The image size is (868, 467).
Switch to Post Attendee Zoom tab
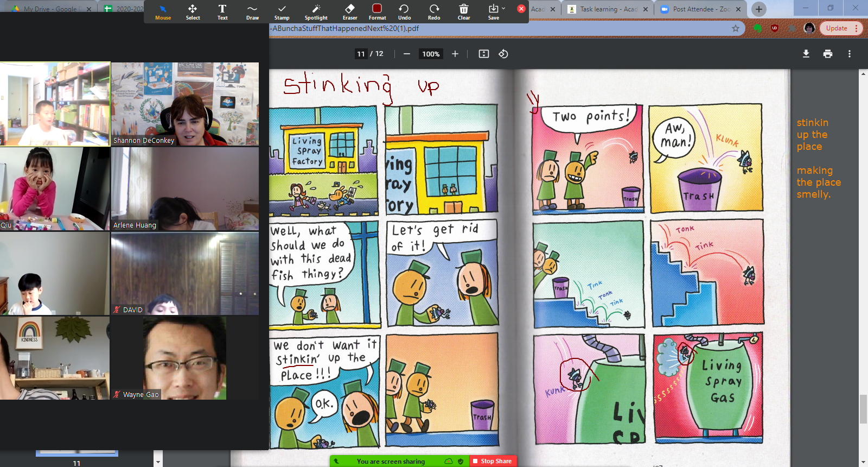click(700, 9)
